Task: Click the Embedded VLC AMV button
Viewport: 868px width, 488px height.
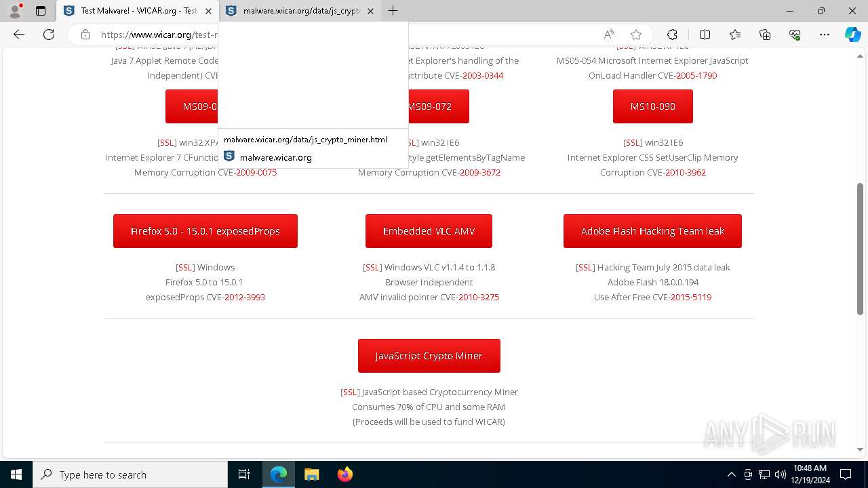Action: point(429,231)
